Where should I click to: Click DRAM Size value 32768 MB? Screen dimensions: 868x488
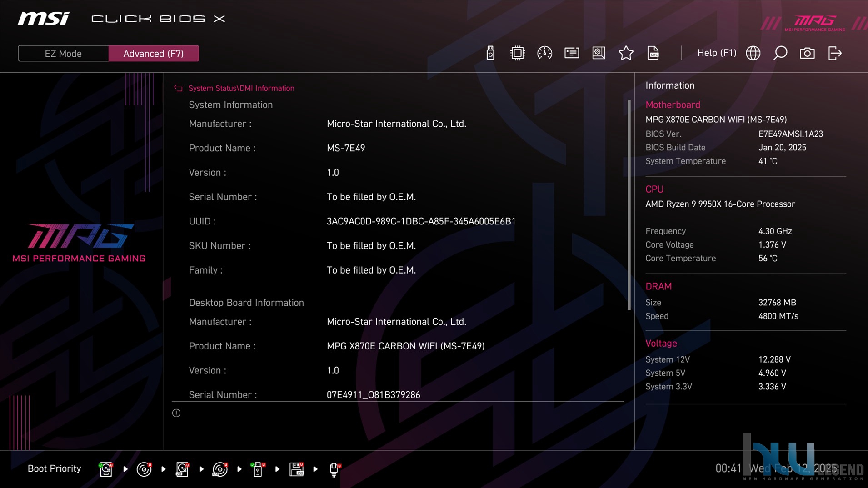(777, 303)
